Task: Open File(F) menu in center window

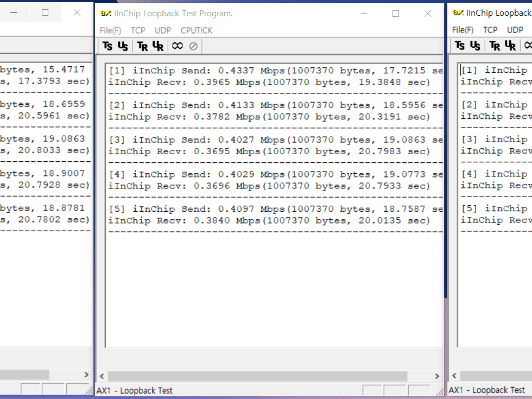Action: click(110, 30)
